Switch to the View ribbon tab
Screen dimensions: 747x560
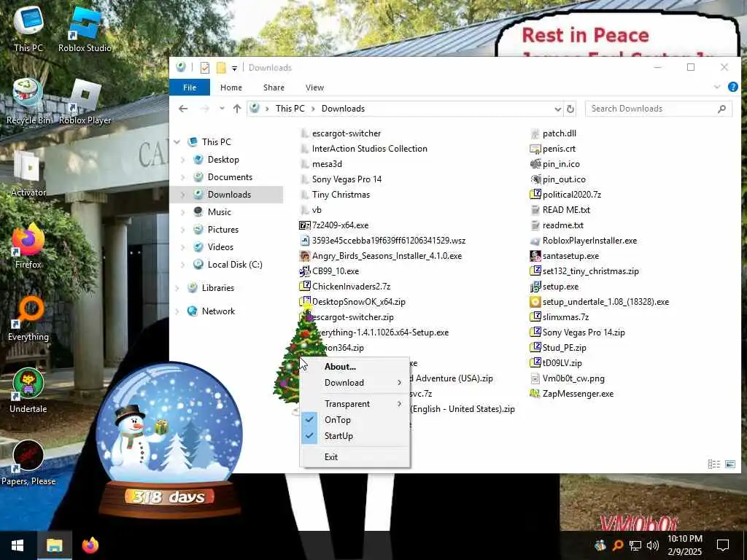click(x=314, y=87)
